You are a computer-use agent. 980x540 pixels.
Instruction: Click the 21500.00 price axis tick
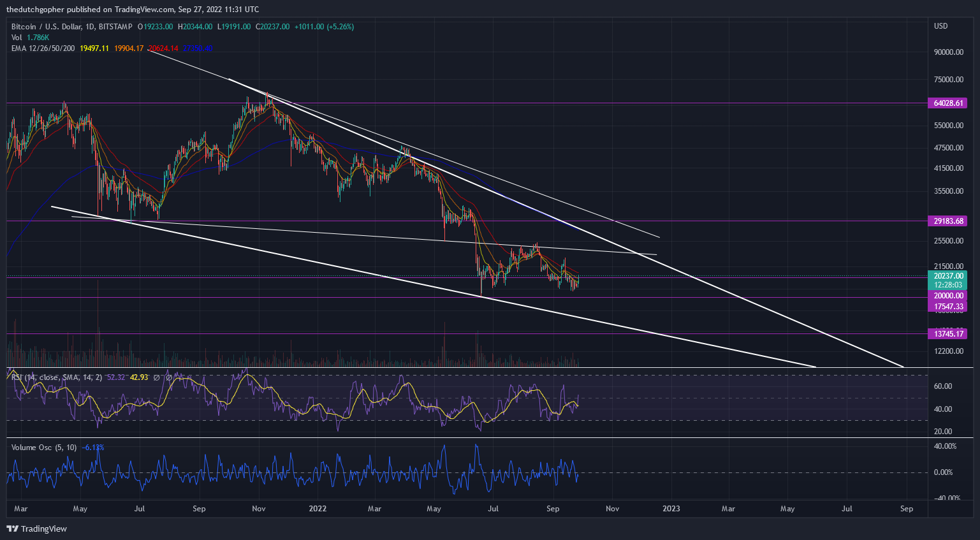[949, 266]
